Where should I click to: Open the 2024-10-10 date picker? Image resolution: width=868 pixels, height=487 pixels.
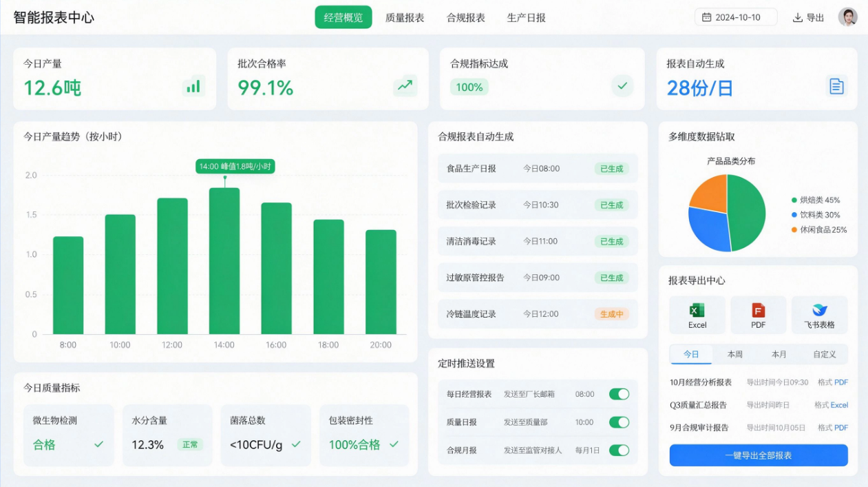pyautogui.click(x=736, y=17)
